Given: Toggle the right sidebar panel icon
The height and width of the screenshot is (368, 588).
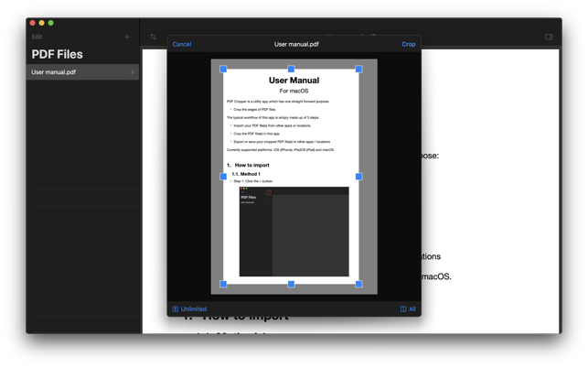Looking at the screenshot, I should tap(549, 37).
